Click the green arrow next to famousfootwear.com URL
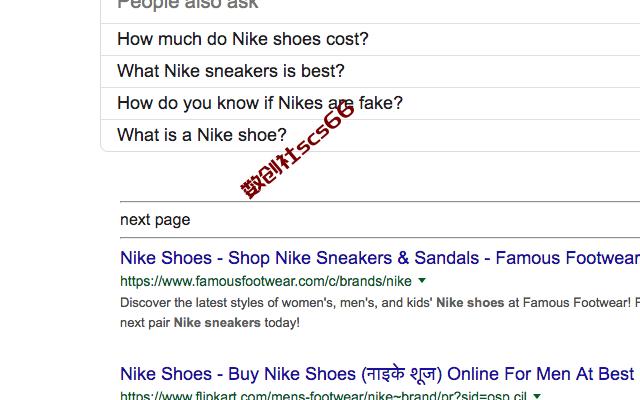Viewport: 640px width, 400px height. [x=422, y=281]
